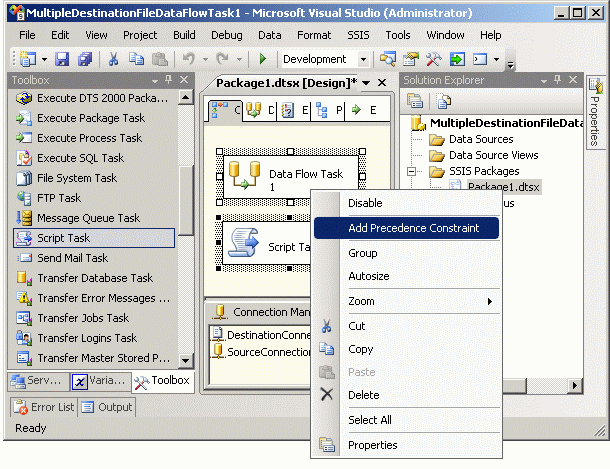Switch to the Data Flow designer tab
The height and width of the screenshot is (469, 610).
(x=260, y=110)
